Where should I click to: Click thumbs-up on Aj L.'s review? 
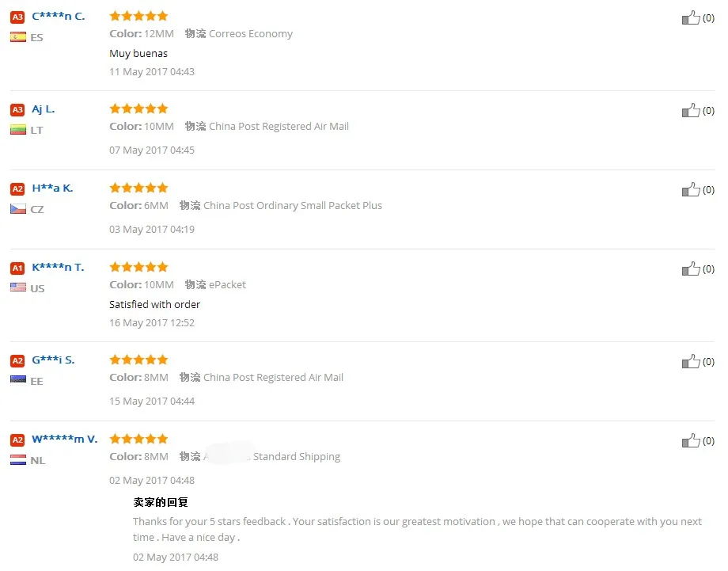point(690,111)
